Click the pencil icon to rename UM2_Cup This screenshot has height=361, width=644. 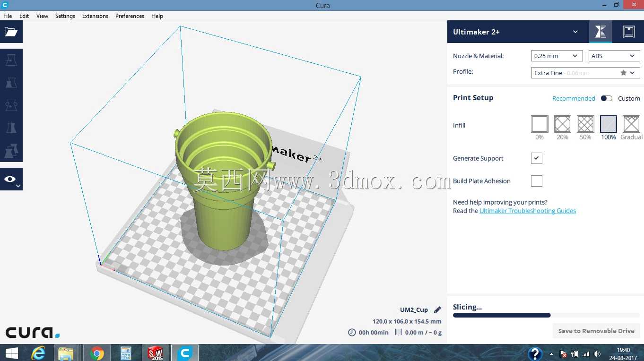click(437, 310)
